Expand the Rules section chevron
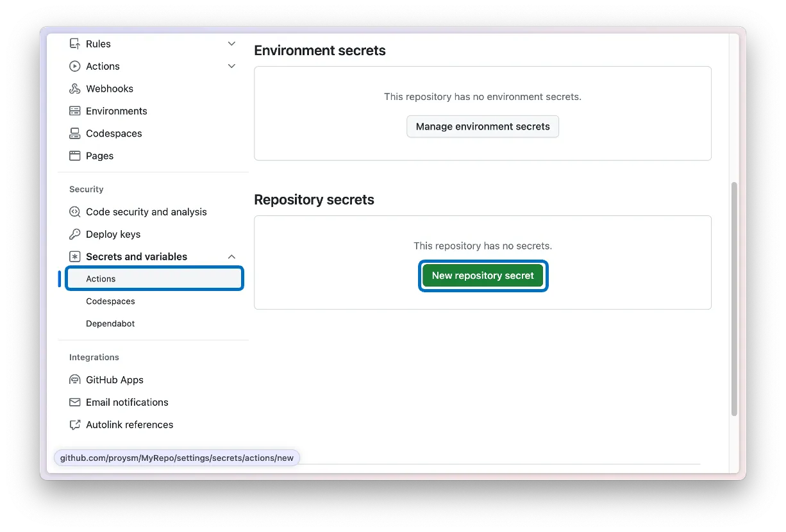The width and height of the screenshot is (786, 532). [x=231, y=44]
